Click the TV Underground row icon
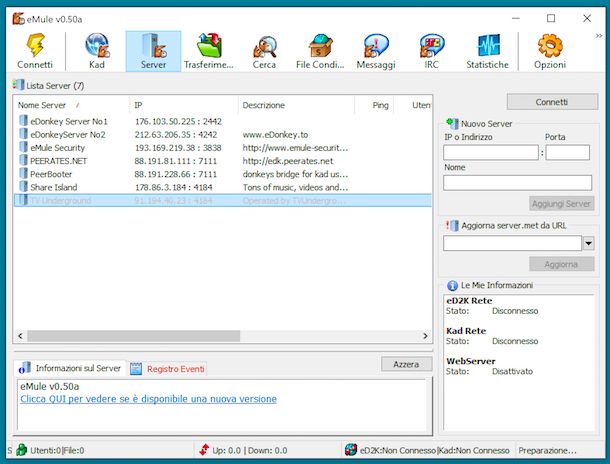Image resolution: width=610 pixels, height=464 pixels. click(x=23, y=200)
